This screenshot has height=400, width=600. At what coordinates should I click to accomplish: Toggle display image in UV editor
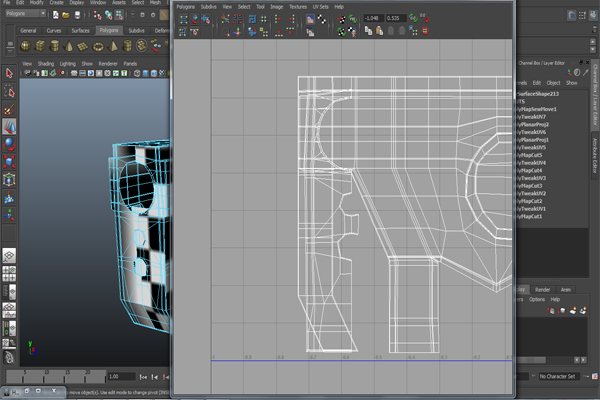[310, 19]
